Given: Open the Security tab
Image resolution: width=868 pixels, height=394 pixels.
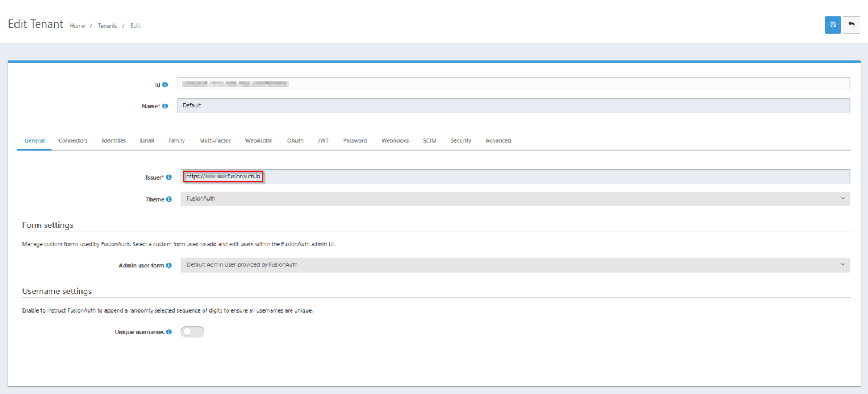Looking at the screenshot, I should pyautogui.click(x=461, y=140).
